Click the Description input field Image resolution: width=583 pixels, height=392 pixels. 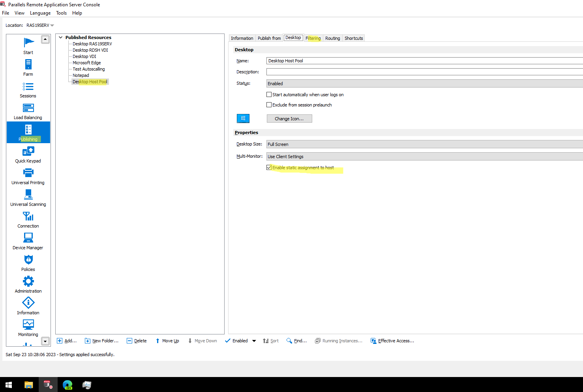tap(425, 72)
